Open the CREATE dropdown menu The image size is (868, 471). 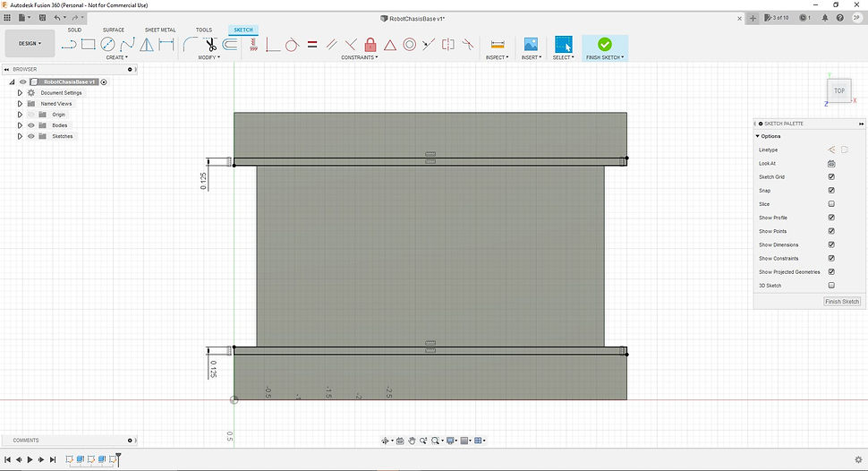pos(117,57)
